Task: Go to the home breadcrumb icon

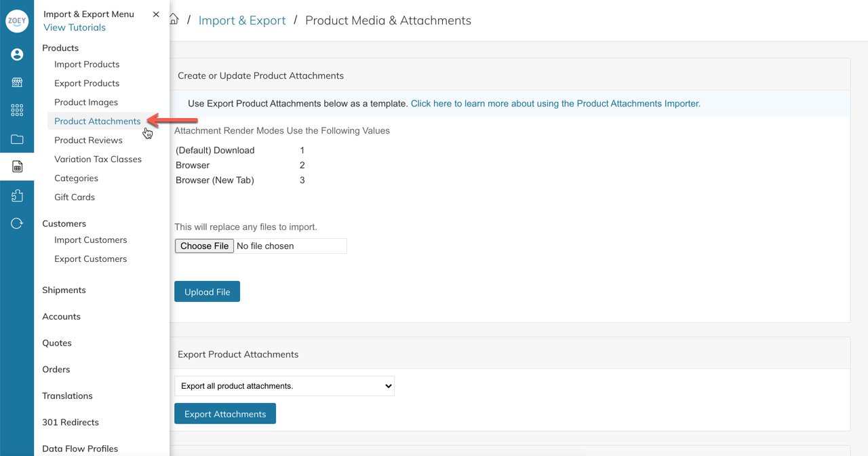Action: coord(174,20)
